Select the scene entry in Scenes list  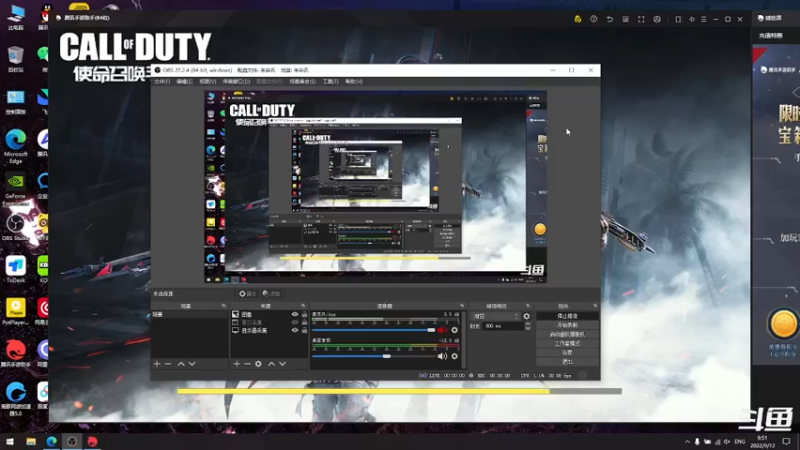[x=189, y=314]
